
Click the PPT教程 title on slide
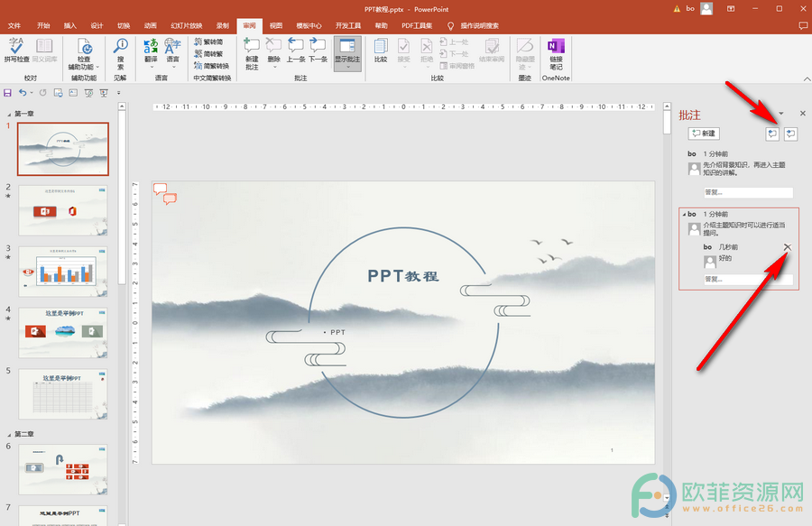403,276
